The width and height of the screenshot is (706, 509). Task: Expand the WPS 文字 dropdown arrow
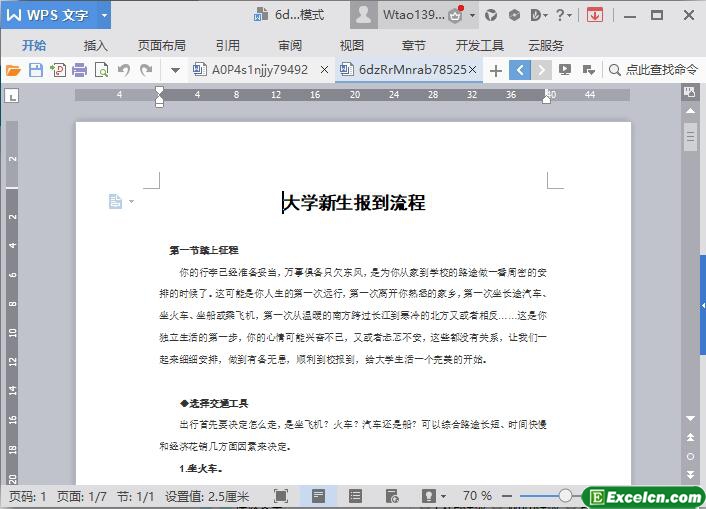[x=104, y=15]
